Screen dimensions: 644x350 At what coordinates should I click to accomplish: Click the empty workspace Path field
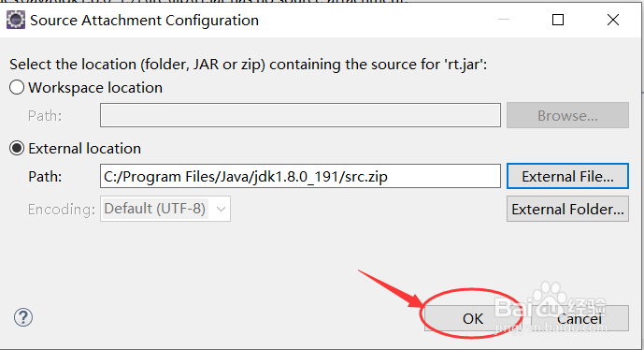tap(300, 115)
